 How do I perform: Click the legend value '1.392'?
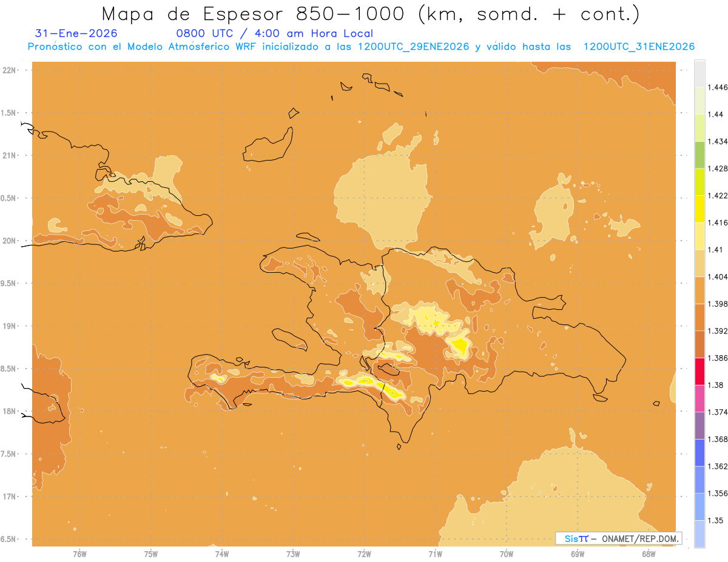pos(718,331)
